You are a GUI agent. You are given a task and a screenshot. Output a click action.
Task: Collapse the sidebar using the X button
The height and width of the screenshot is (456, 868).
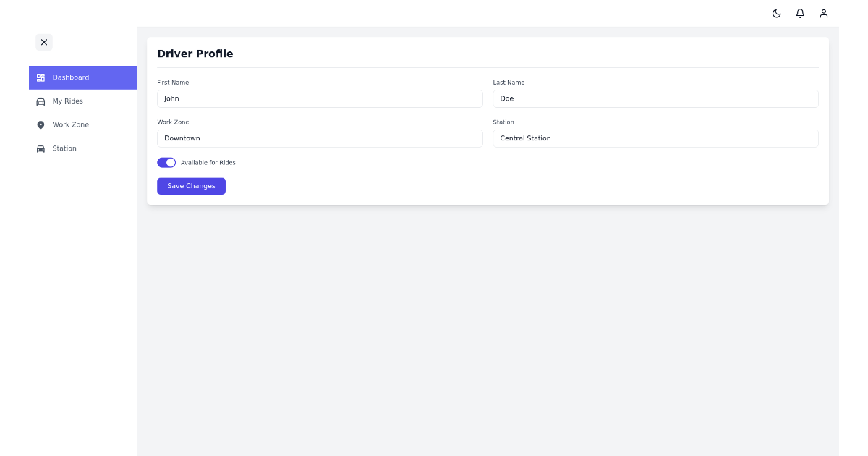[44, 42]
